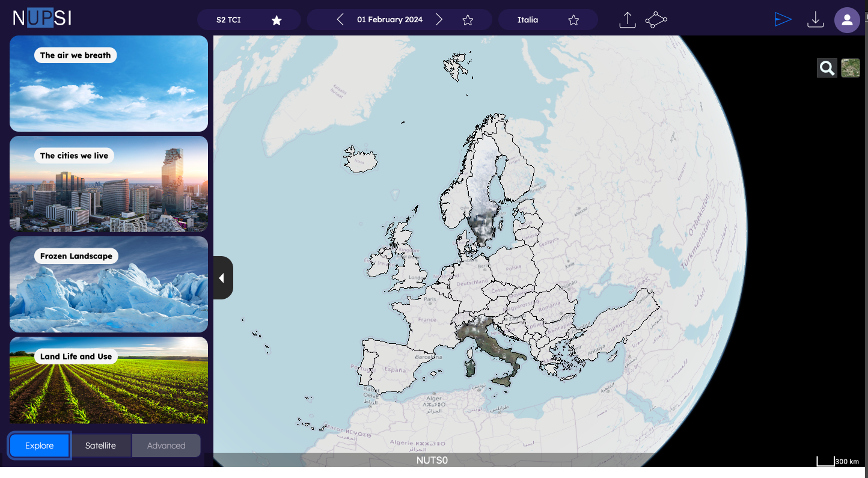Viewport: 868px width, 478px height.
Task: Toggle favorite star for the date
Action: 468,20
